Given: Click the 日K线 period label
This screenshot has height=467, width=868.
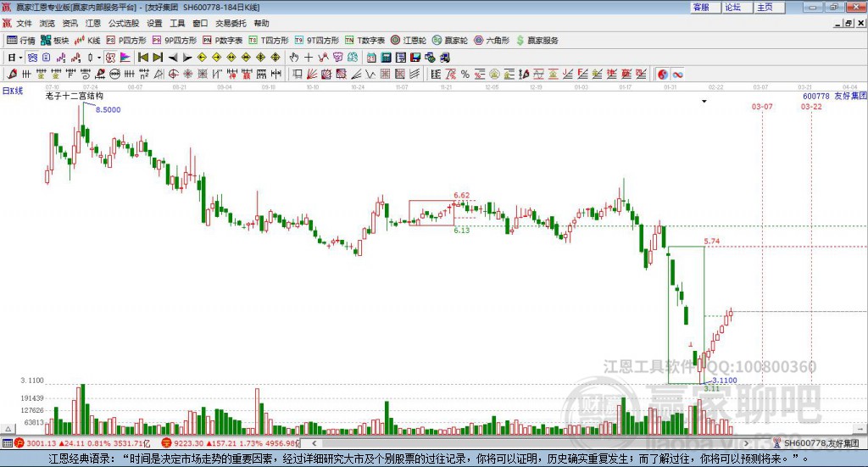Looking at the screenshot, I should [x=12, y=91].
